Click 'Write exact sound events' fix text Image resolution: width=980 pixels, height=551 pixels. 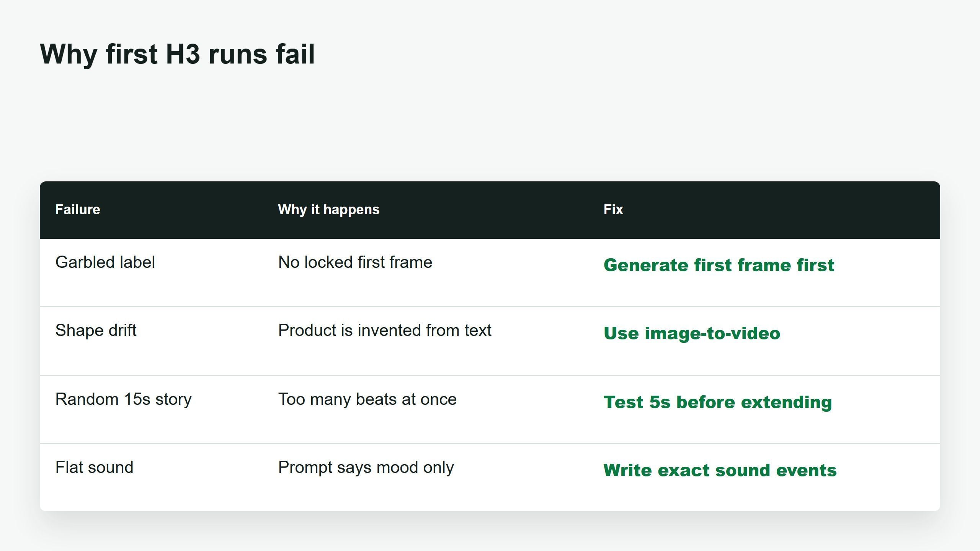(x=720, y=470)
